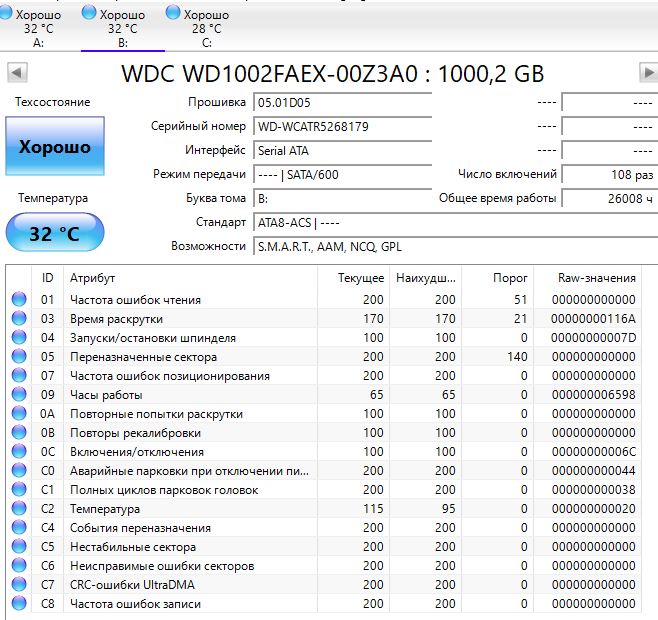Click the Текущее column header
The image size is (658, 620).
click(x=354, y=278)
